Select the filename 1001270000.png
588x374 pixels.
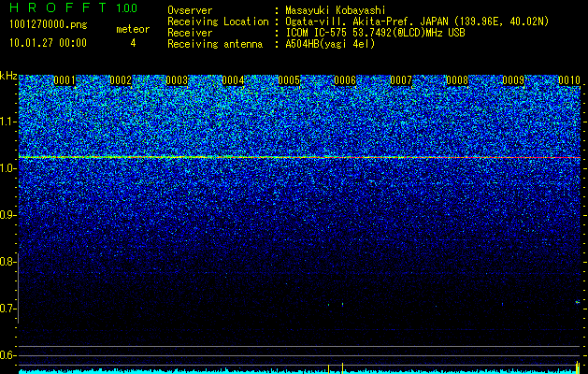click(x=48, y=25)
